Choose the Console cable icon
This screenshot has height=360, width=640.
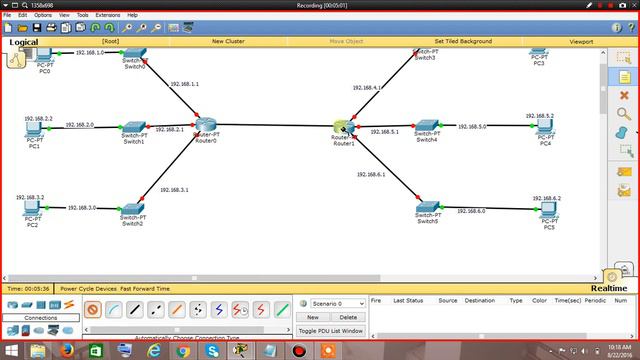[x=114, y=310]
